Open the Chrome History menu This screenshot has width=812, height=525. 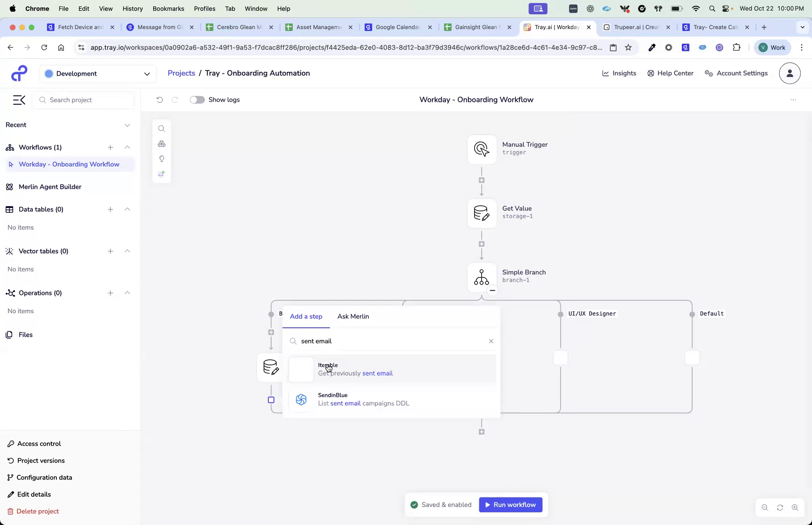[x=133, y=8]
